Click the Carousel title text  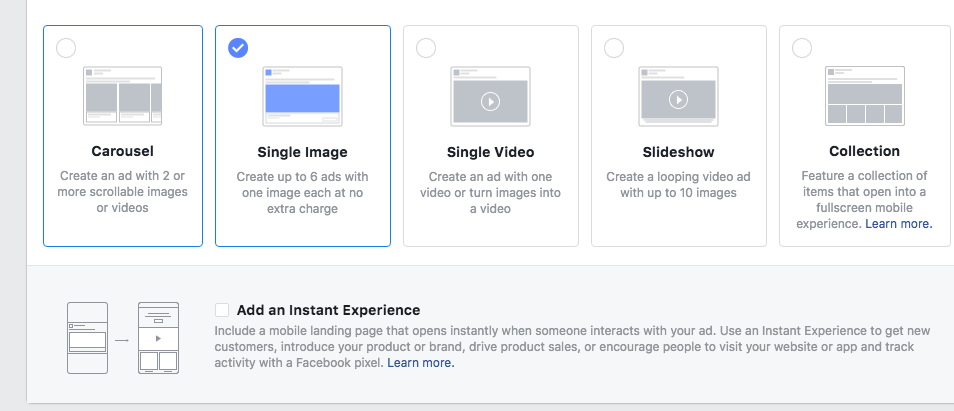coord(122,151)
